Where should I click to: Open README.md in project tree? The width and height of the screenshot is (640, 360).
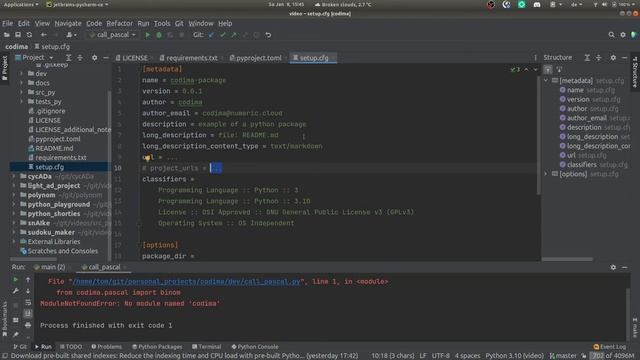pyautogui.click(x=54, y=148)
